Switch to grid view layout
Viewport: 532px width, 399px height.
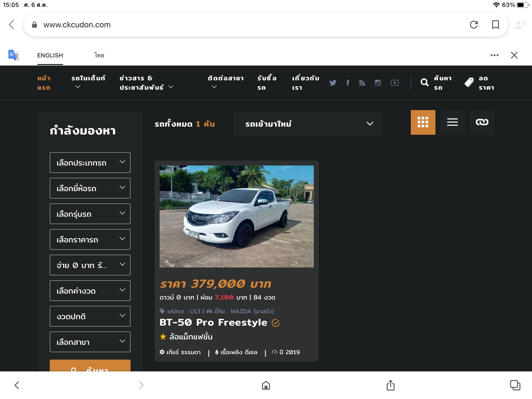coord(423,122)
